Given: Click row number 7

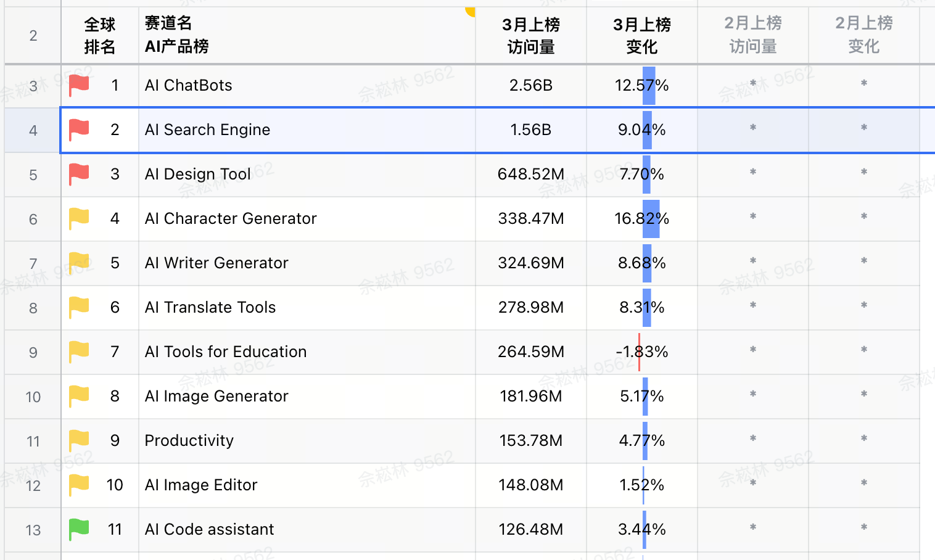Looking at the screenshot, I should (32, 263).
